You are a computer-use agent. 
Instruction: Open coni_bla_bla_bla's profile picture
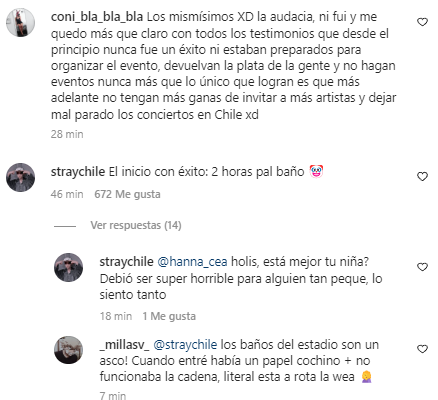[x=21, y=23]
